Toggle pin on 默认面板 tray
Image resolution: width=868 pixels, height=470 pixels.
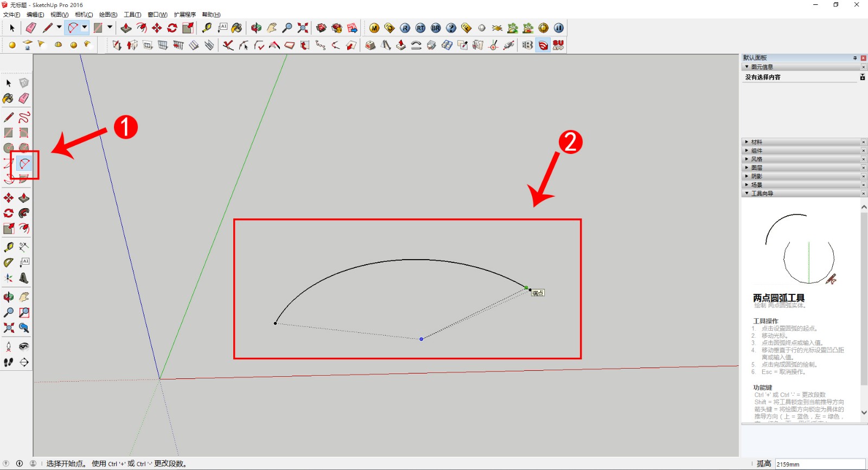(855, 58)
